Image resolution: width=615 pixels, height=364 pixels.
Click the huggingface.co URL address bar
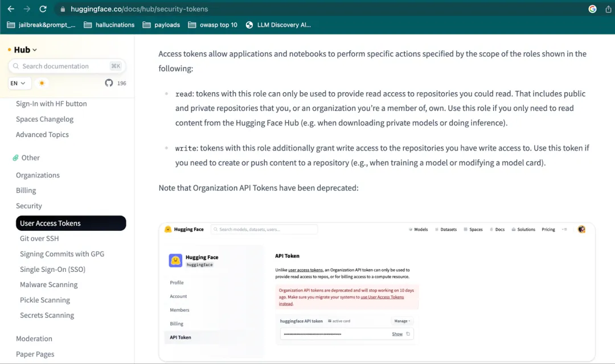coord(140,9)
